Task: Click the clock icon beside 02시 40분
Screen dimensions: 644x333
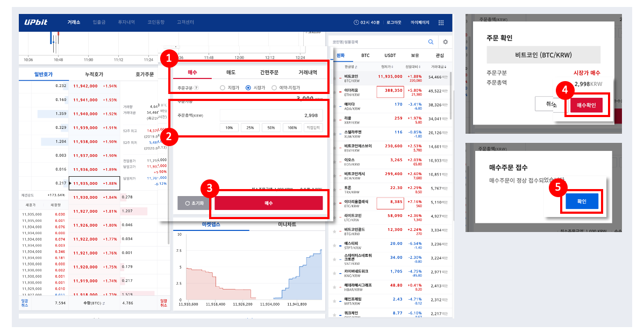Action: click(x=356, y=23)
